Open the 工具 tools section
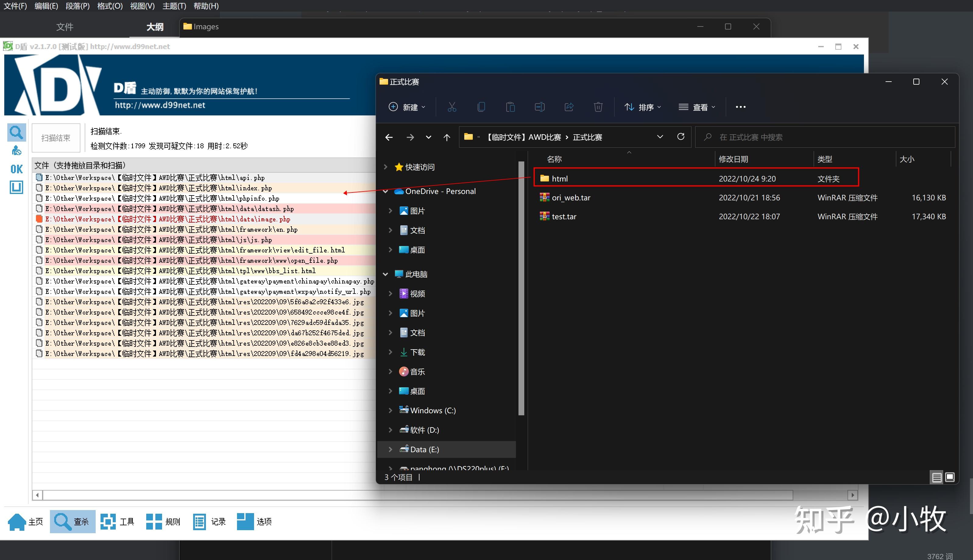This screenshot has width=973, height=560. tap(117, 522)
